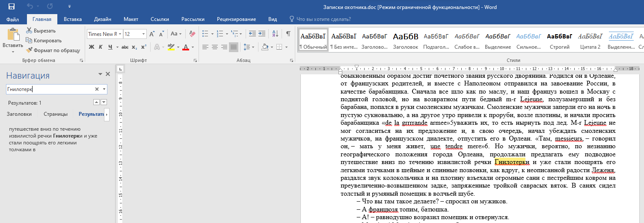Go to next search result arrow
The height and width of the screenshot is (223, 644).
[104, 102]
